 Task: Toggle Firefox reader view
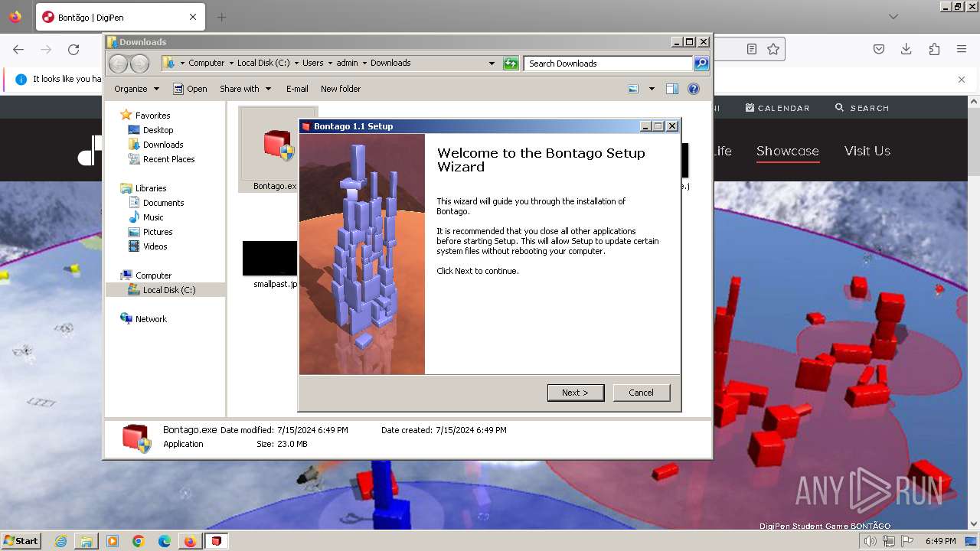pyautogui.click(x=752, y=49)
